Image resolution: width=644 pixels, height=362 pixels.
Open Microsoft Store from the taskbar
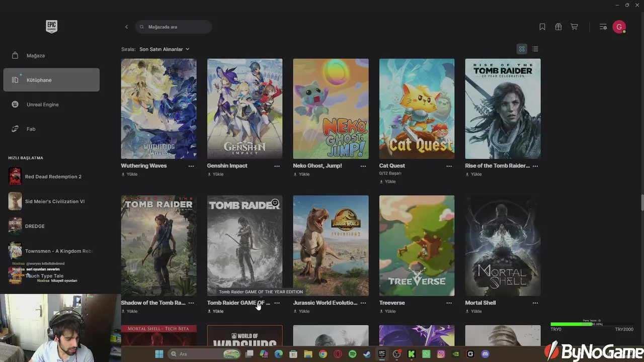coord(293,354)
